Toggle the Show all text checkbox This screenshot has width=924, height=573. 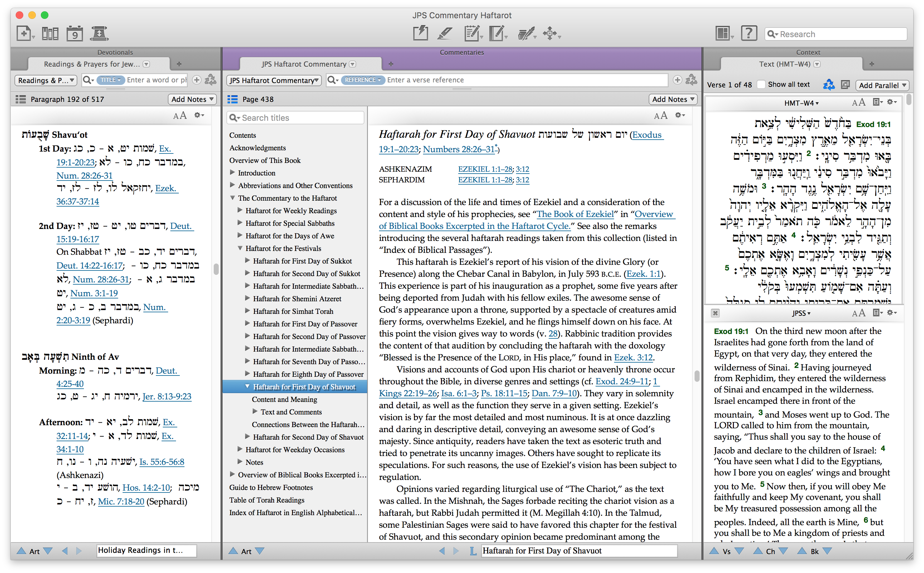[x=761, y=85]
